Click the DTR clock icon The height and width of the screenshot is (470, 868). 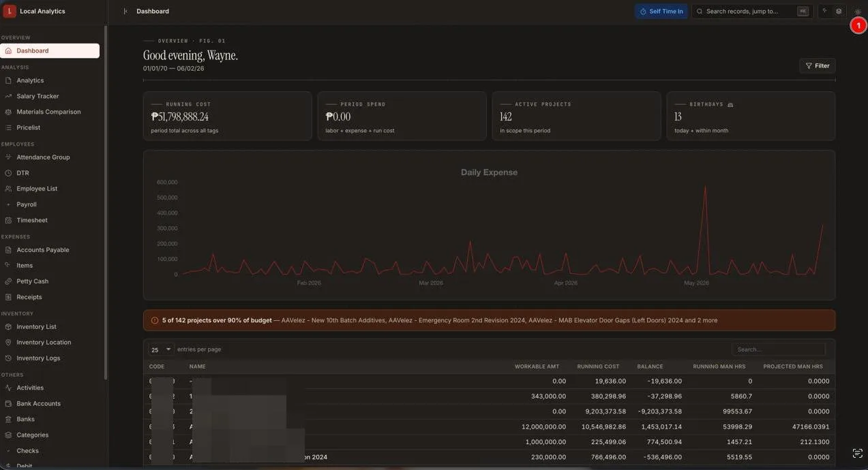[8, 173]
